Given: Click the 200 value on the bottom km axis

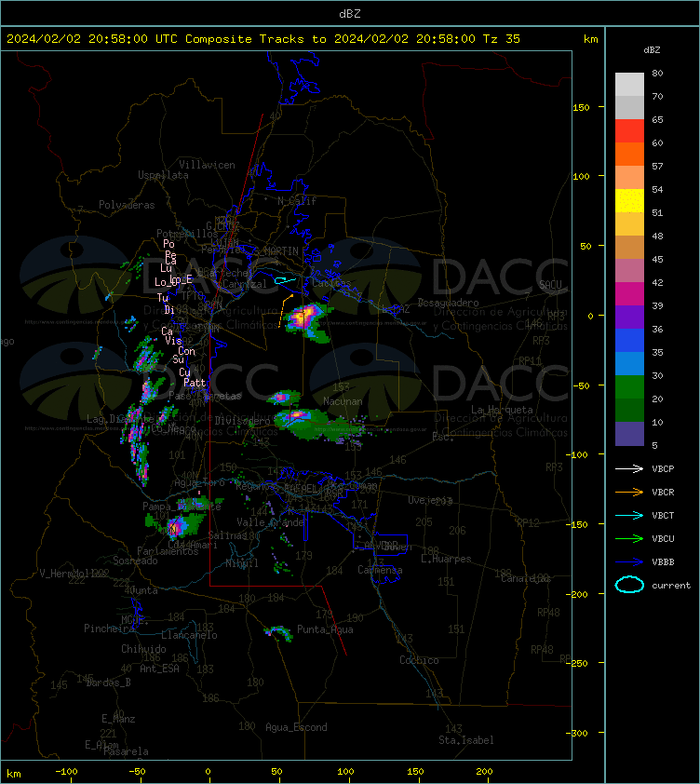Looking at the screenshot, I should coord(484,771).
